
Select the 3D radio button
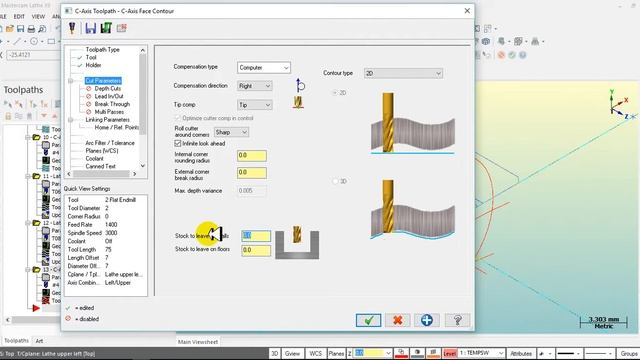click(335, 181)
